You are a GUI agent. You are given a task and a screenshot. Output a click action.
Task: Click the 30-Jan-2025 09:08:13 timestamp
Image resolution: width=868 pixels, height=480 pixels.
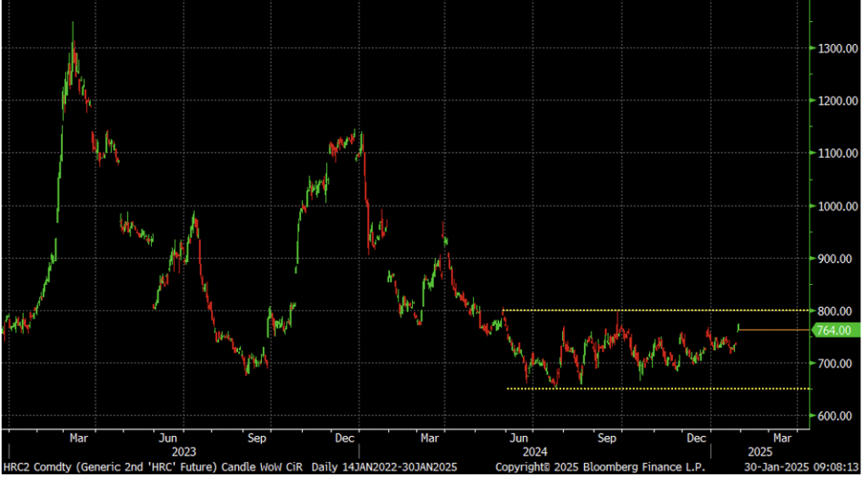pyautogui.click(x=800, y=467)
